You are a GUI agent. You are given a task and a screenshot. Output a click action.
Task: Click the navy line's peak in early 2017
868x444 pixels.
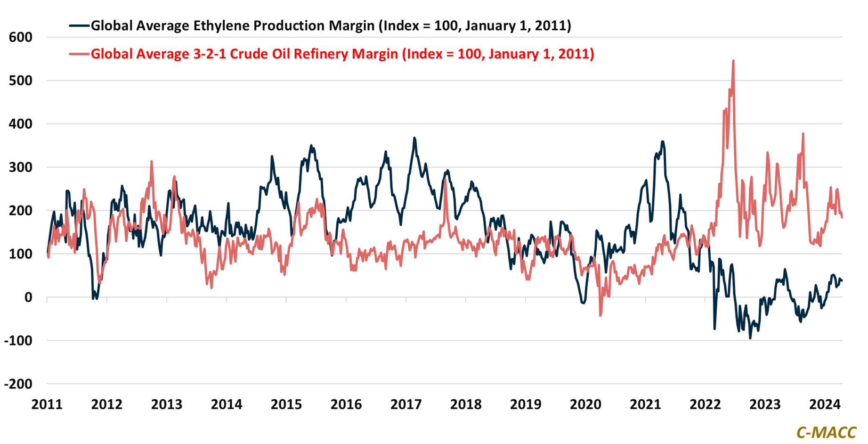(x=414, y=138)
